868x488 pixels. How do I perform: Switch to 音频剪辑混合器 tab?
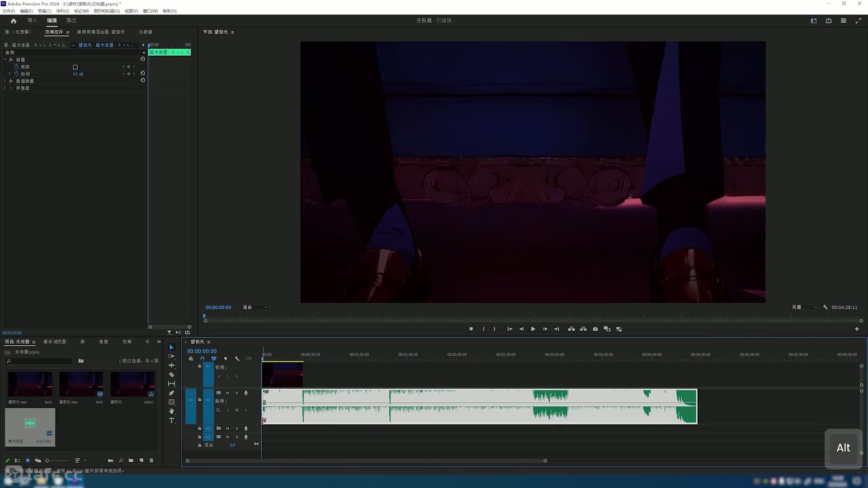pos(101,32)
